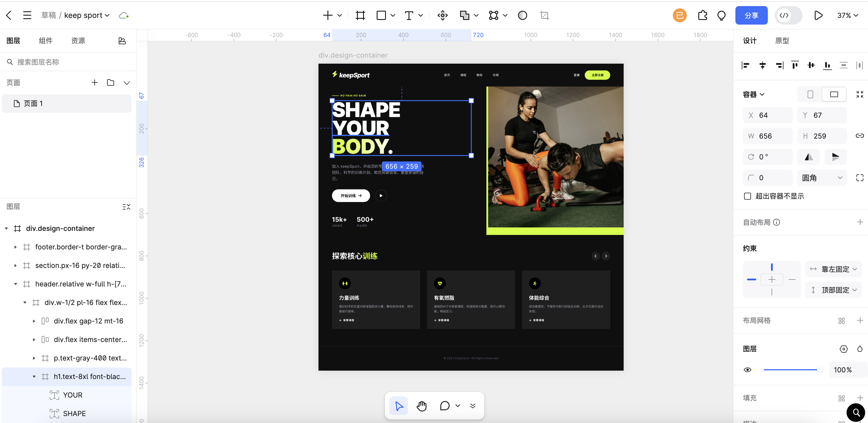Click the mask circle tool icon
Screen dimensions: 868x423
tap(522, 15)
